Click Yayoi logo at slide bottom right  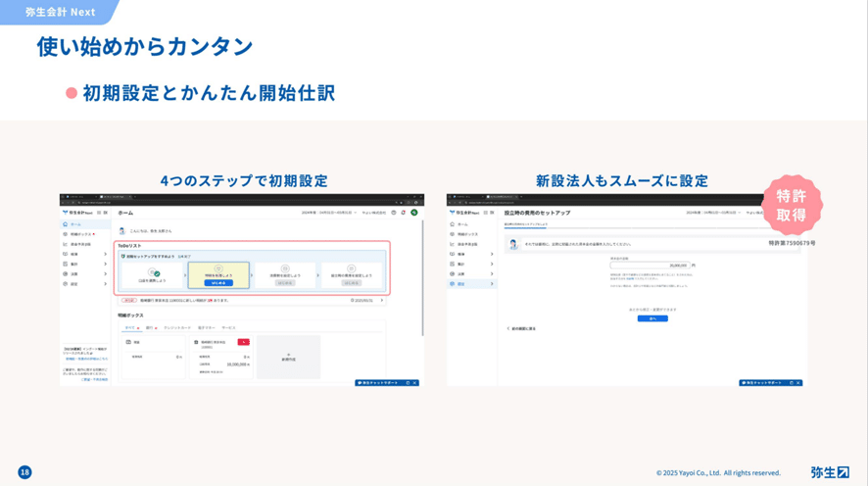click(x=830, y=472)
